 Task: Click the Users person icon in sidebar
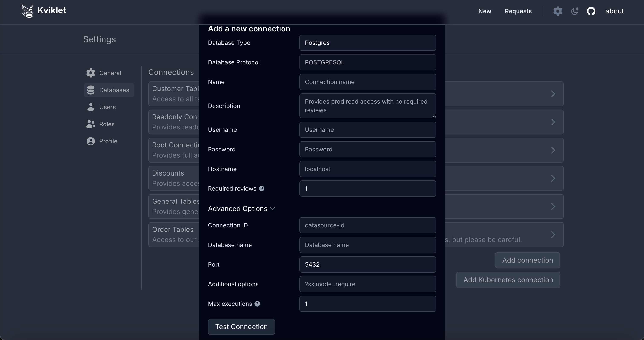click(91, 107)
